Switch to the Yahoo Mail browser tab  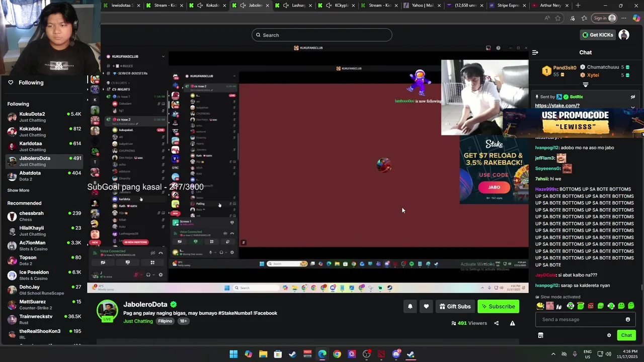pos(422,6)
